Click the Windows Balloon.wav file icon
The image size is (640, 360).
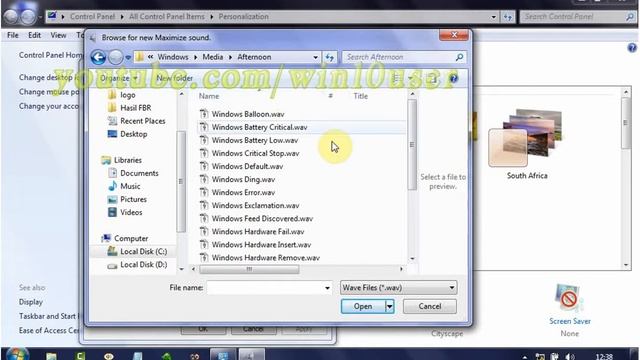tap(204, 114)
